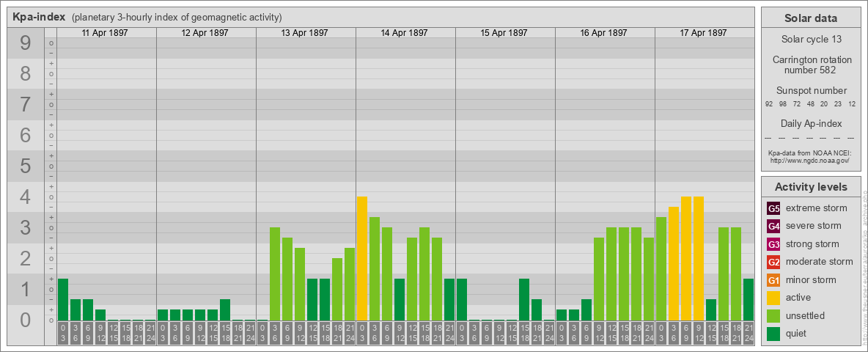The width and height of the screenshot is (868, 352).
Task: Click the yellow bar on 14 Apr 1897
Action: click(362, 258)
